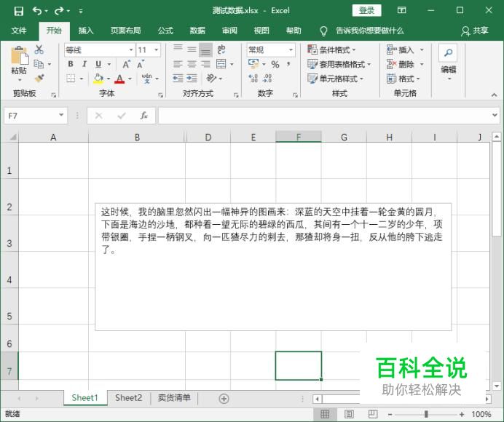The width and height of the screenshot is (504, 422).
Task: Increase font size with the larger A
Action: [x=126, y=64]
